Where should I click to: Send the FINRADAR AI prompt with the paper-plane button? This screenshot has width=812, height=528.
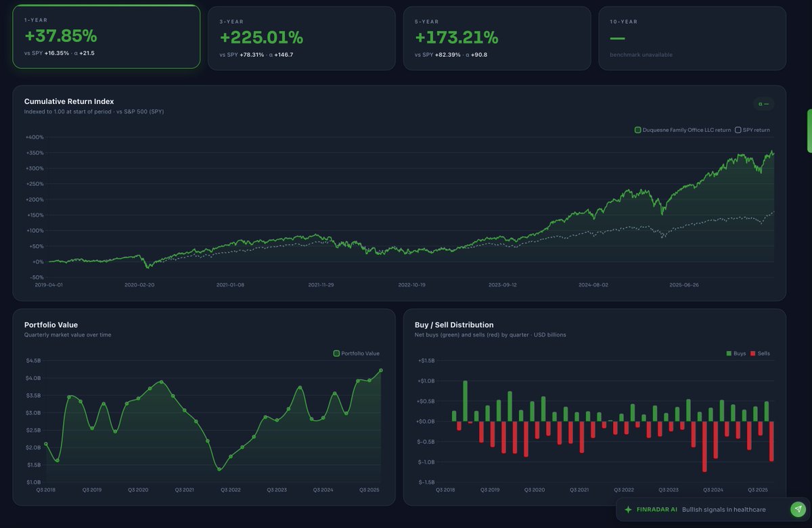(798, 509)
